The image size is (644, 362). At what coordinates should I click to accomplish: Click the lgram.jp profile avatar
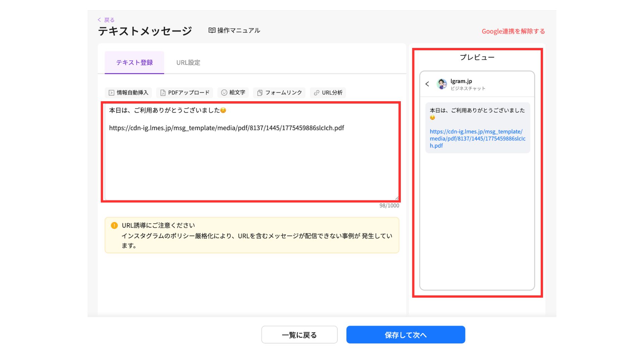tap(441, 84)
